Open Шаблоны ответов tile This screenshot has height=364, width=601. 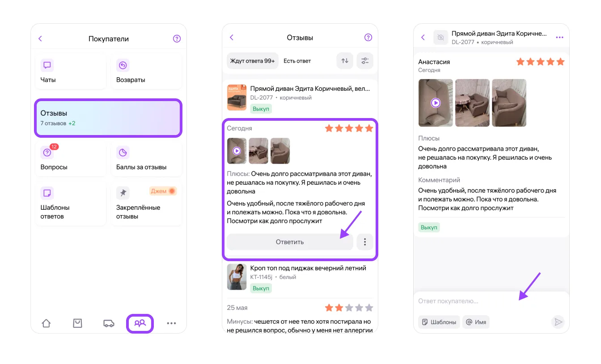point(71,204)
